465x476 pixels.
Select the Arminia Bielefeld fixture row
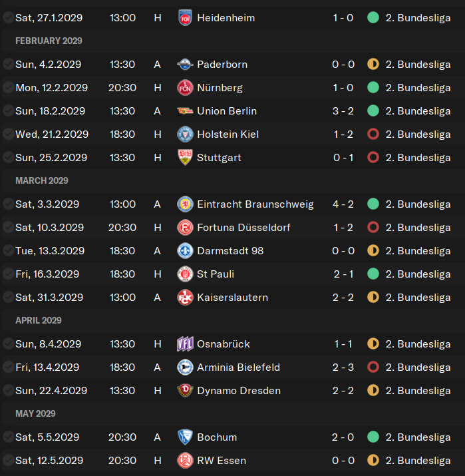point(232,367)
